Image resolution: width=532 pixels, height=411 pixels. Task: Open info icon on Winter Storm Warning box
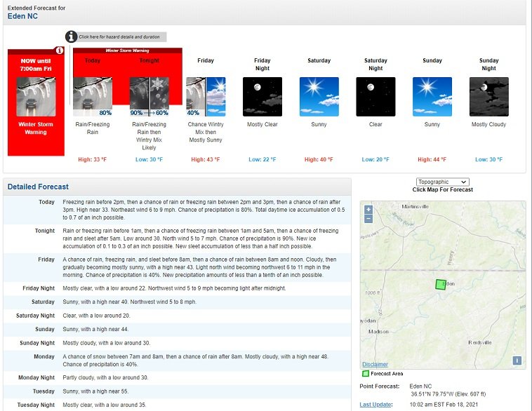(60, 50)
